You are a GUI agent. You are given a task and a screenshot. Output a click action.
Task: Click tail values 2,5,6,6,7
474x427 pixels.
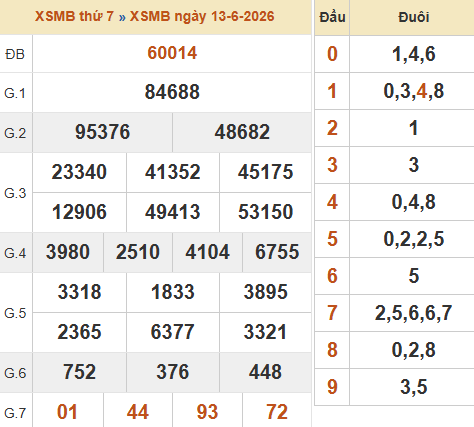413,313
